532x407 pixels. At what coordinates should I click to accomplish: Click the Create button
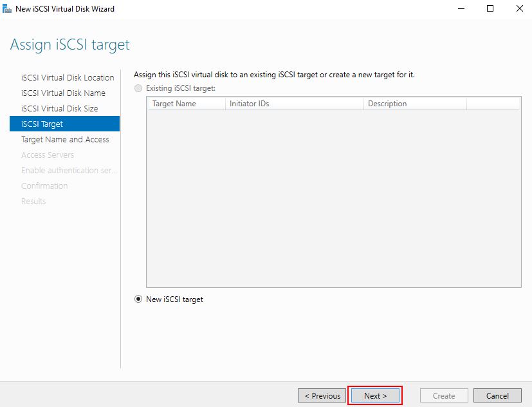pyautogui.click(x=444, y=396)
